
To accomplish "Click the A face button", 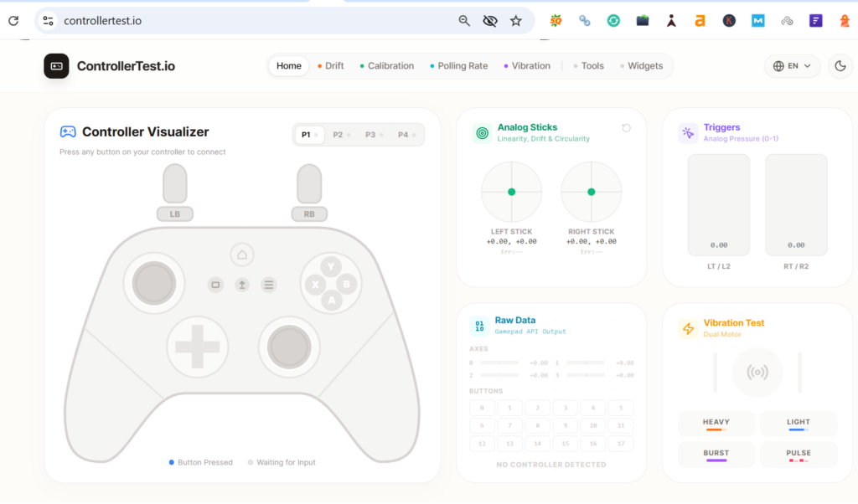I will [331, 300].
